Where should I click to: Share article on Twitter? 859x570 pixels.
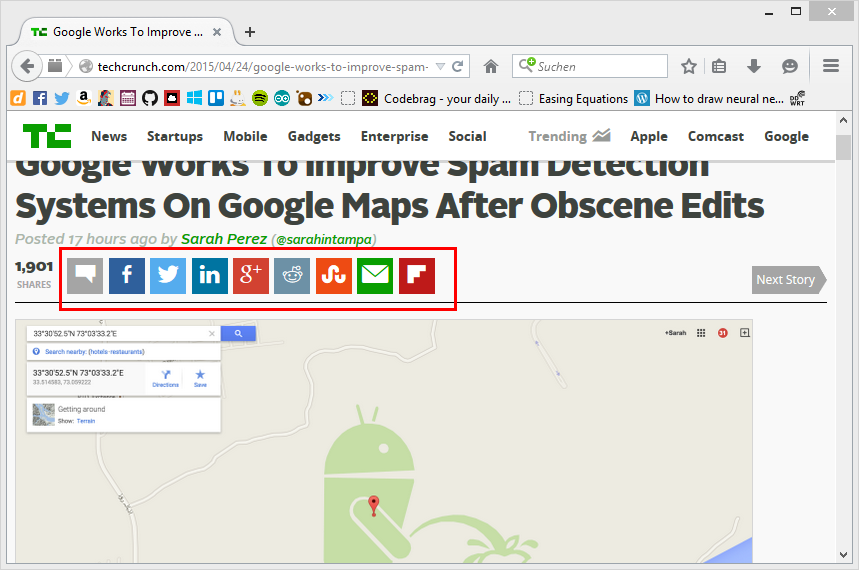pyautogui.click(x=168, y=276)
